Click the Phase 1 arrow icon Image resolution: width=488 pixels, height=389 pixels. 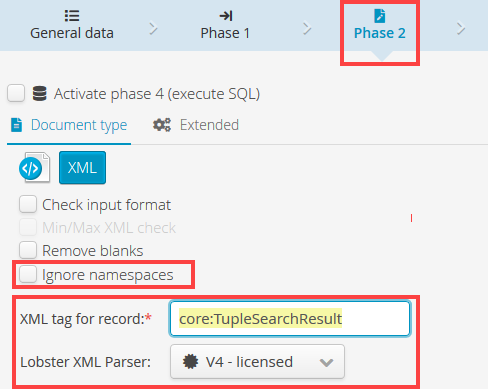click(226, 16)
